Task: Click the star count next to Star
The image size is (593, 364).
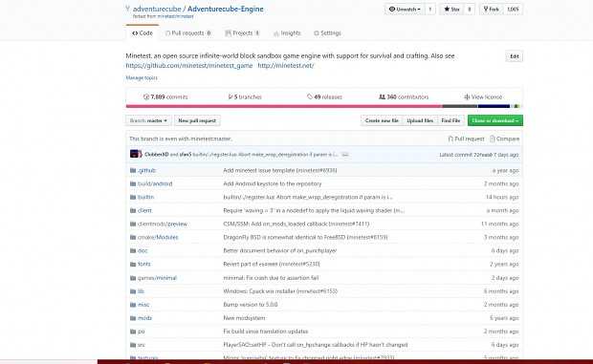Action: pos(470,9)
